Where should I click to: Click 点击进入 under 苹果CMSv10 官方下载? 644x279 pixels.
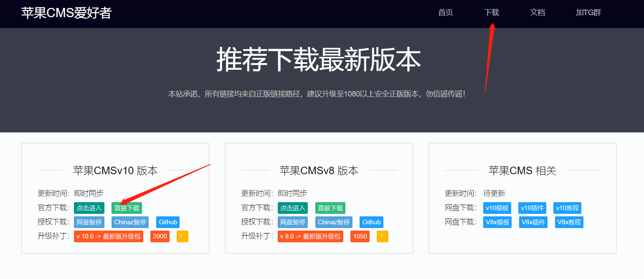tap(89, 208)
